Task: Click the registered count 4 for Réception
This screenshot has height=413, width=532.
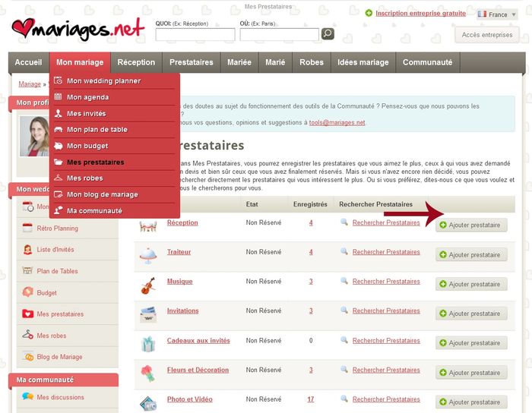Action: [311, 222]
